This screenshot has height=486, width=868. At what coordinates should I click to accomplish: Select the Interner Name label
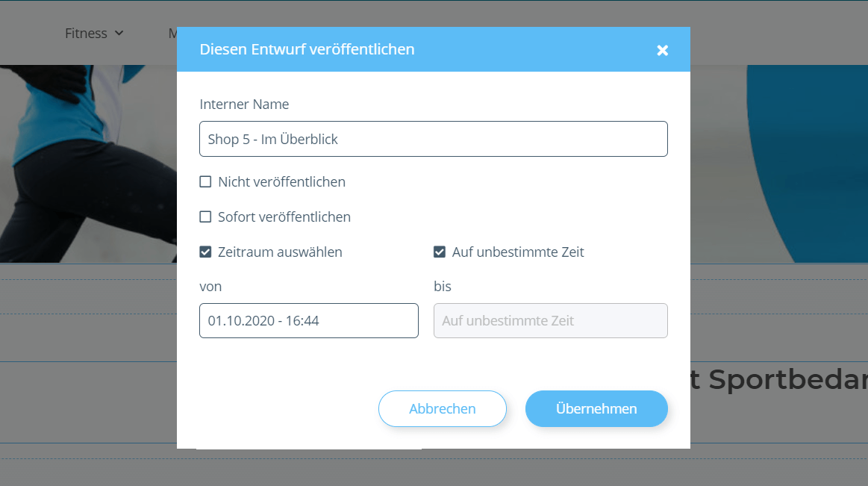tap(244, 105)
